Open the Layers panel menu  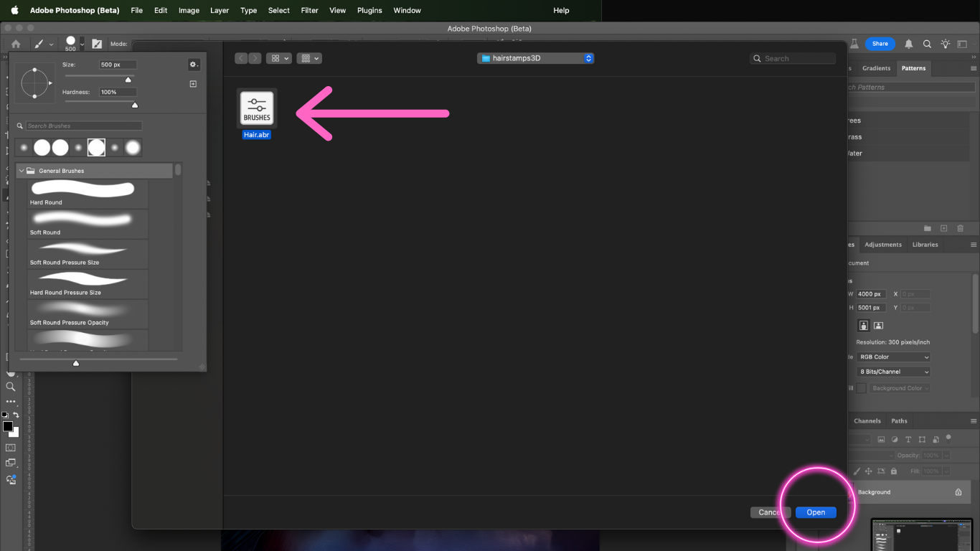click(x=974, y=421)
